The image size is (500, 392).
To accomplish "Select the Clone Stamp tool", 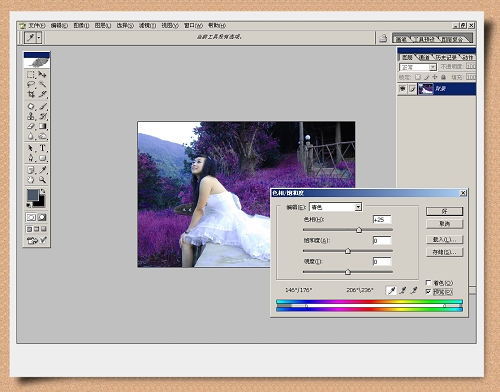I will point(31,116).
